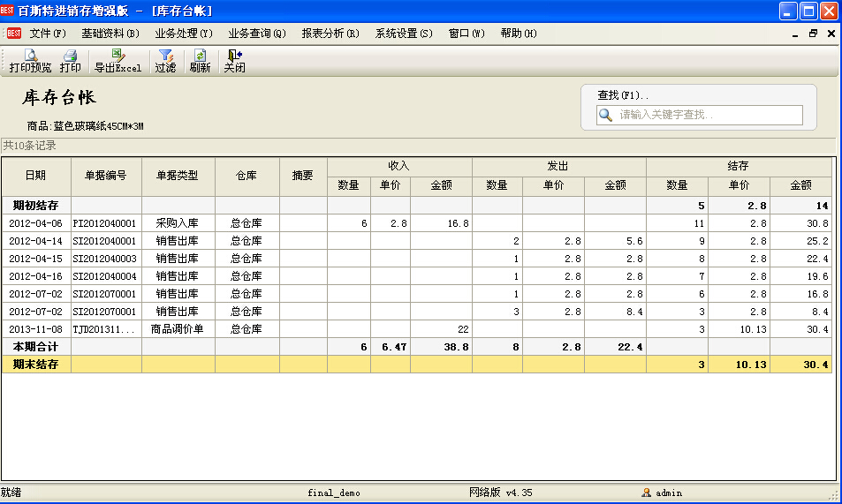Open the Filter tool
This screenshot has width=842, height=504.
(165, 61)
